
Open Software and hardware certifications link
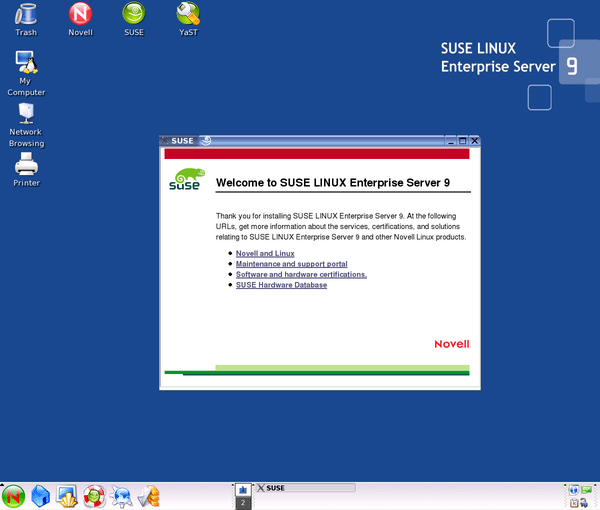[x=301, y=274]
